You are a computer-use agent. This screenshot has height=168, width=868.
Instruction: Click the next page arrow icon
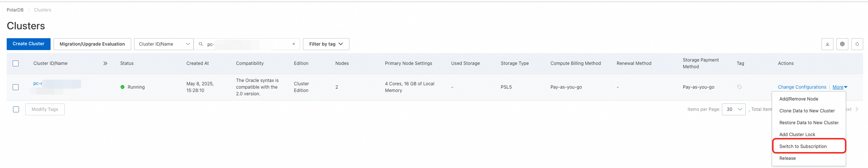[857, 109]
